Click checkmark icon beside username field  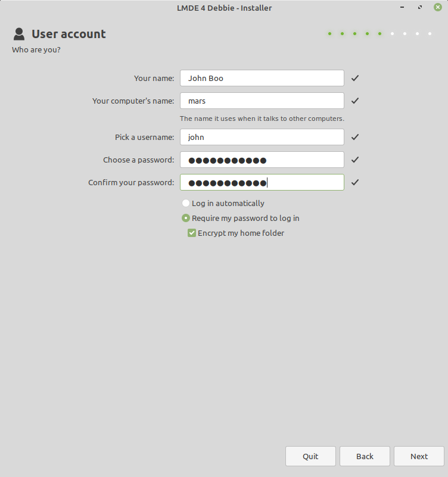click(x=355, y=137)
